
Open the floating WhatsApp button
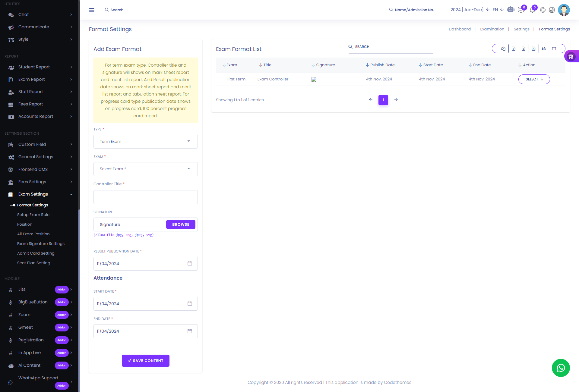pos(561,368)
